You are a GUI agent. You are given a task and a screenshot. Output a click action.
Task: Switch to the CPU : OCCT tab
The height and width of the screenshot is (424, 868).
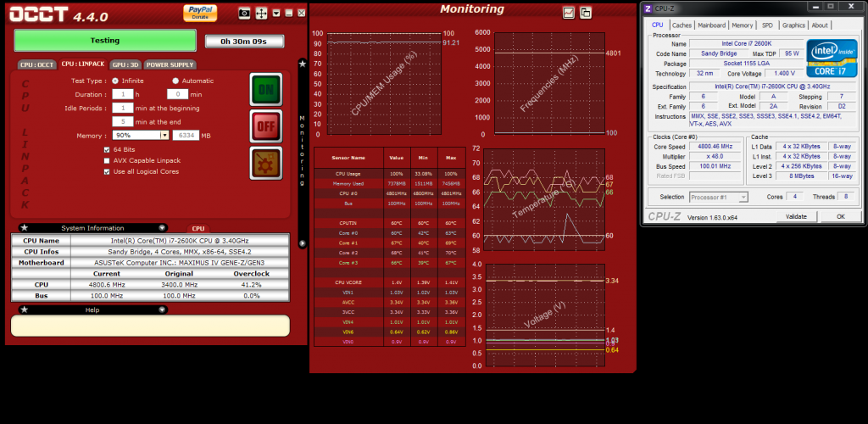[37, 64]
